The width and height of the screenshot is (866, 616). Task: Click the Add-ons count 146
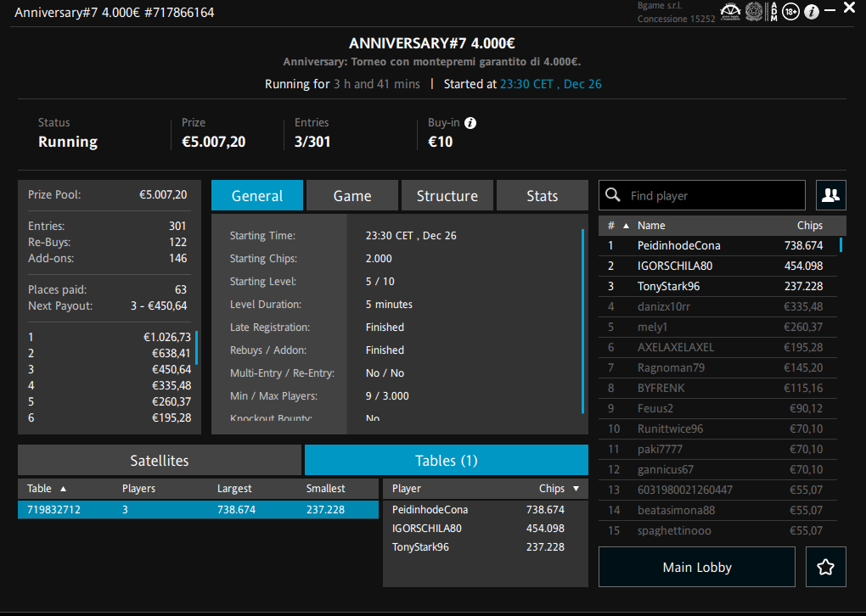(x=177, y=258)
